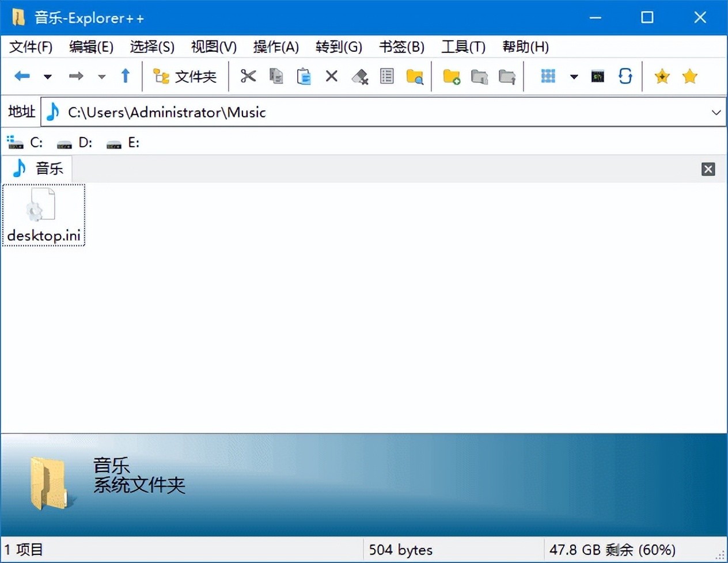Click the copy-to folder icon

click(x=479, y=76)
